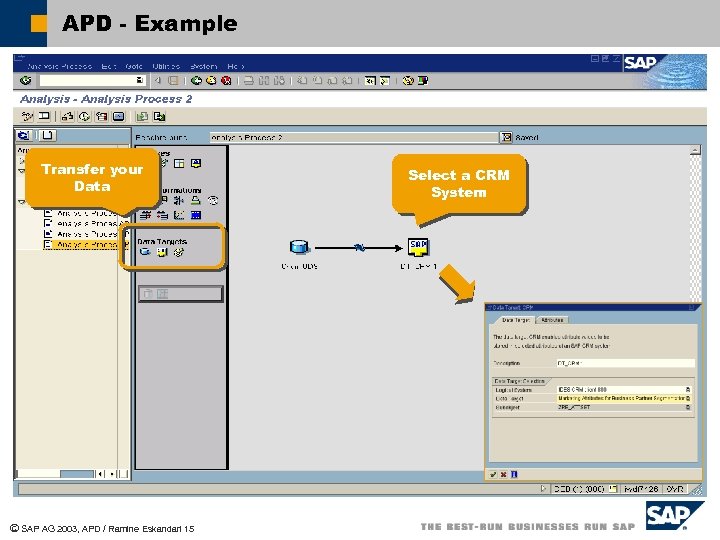Switch to the Attributes tab in the dialog

[x=552, y=320]
